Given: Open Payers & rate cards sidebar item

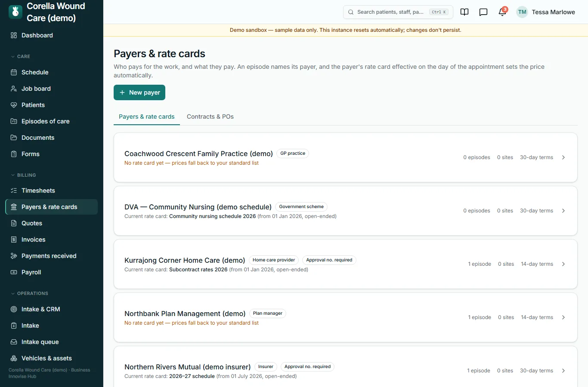Looking at the screenshot, I should 52,207.
